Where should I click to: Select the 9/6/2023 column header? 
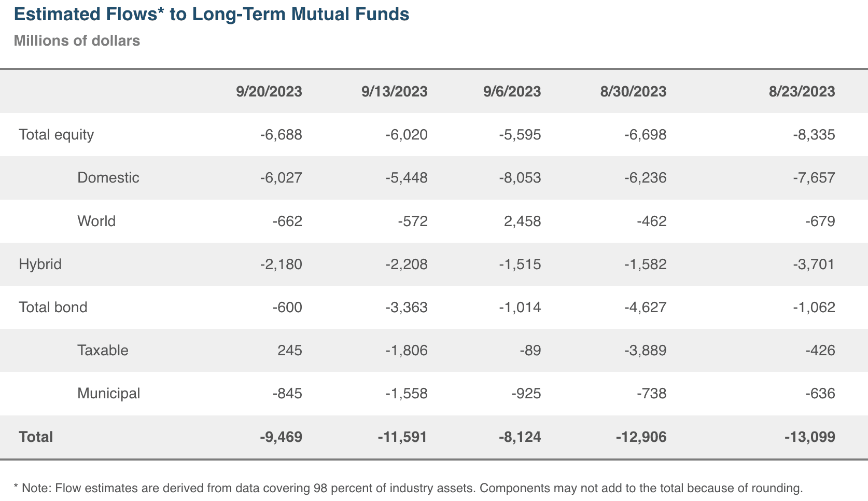512,92
